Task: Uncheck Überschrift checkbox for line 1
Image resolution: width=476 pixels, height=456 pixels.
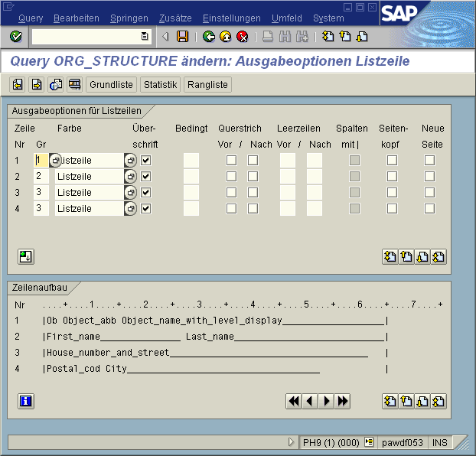Action: (x=146, y=160)
